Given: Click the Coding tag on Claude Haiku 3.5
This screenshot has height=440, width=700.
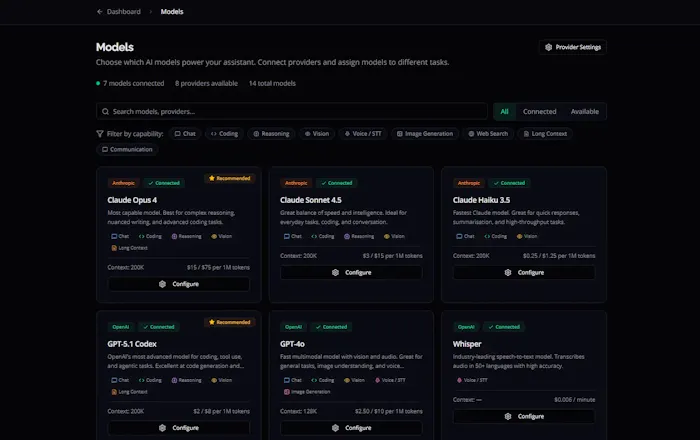Looking at the screenshot, I should pos(496,237).
